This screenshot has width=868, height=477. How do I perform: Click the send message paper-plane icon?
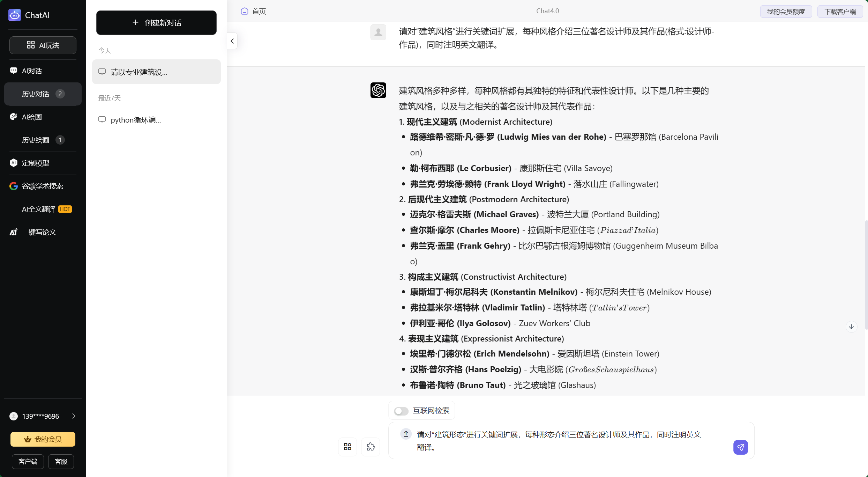(740, 447)
